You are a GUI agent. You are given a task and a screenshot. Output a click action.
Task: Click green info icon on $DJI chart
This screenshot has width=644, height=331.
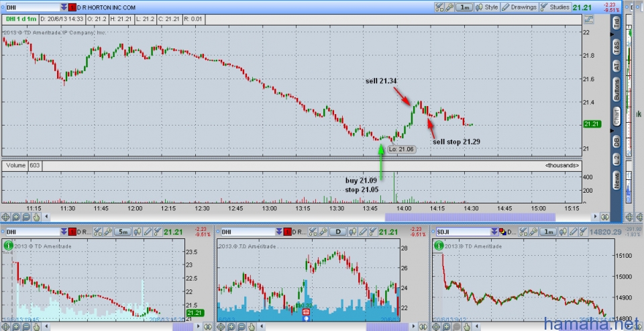point(439,246)
